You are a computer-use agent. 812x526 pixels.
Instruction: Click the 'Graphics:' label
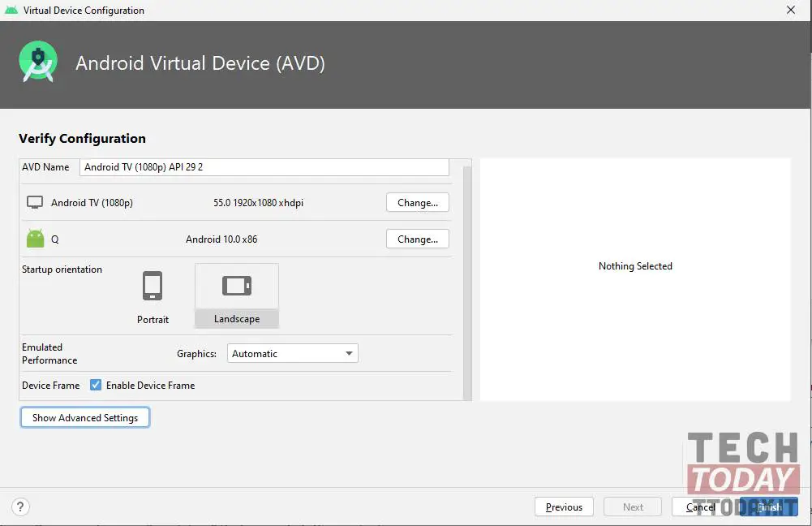pyautogui.click(x=197, y=353)
